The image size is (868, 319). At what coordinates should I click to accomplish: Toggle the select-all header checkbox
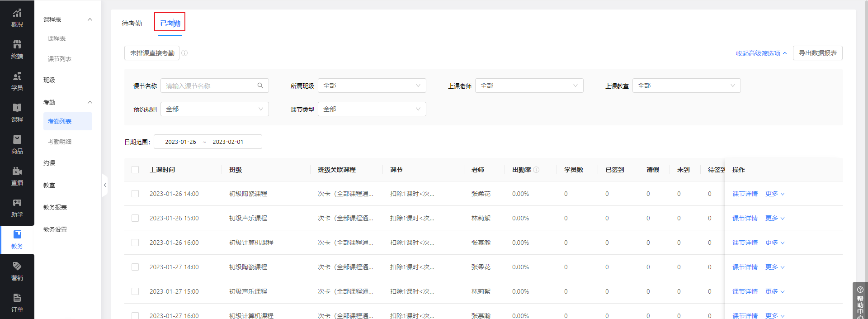(x=135, y=170)
